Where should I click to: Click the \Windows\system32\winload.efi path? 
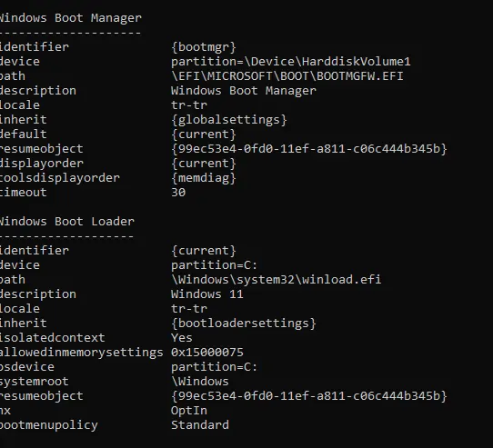[277, 280]
